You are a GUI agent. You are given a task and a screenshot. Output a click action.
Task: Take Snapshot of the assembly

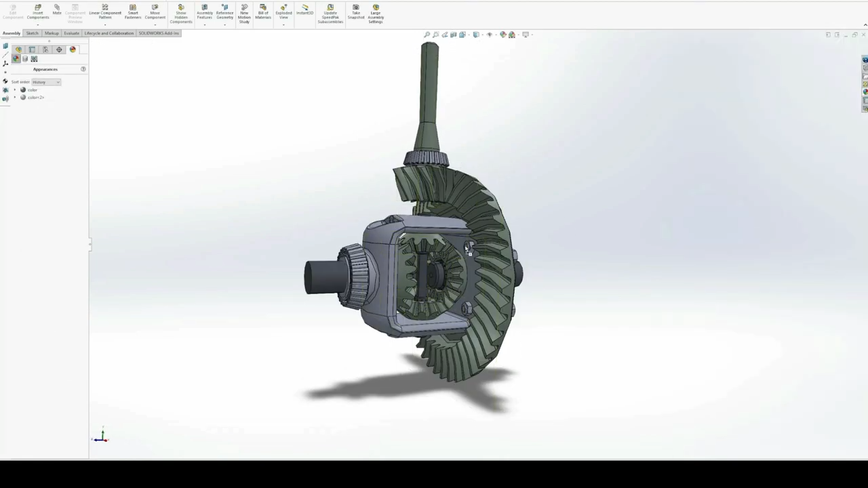coord(355,12)
